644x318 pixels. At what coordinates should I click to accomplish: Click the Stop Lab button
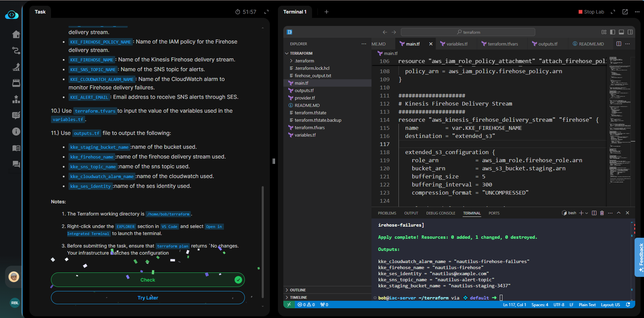click(x=591, y=12)
